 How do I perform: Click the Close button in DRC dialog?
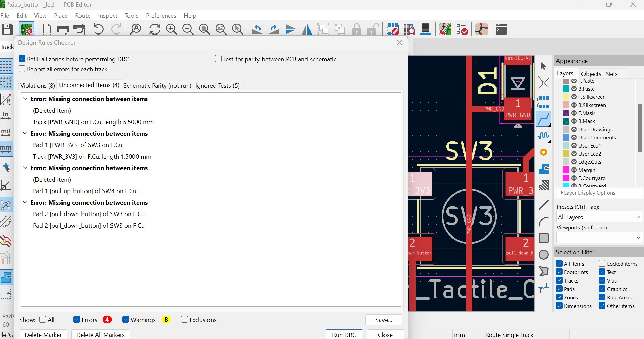tap(385, 335)
